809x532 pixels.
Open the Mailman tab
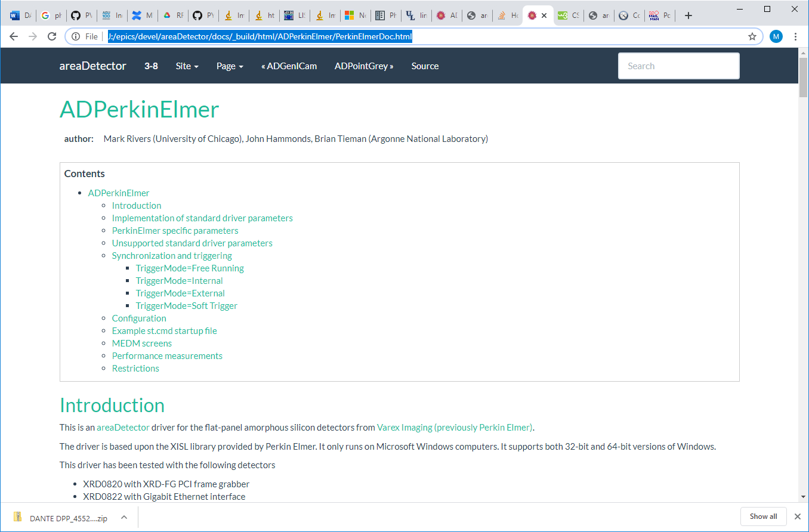coord(659,16)
